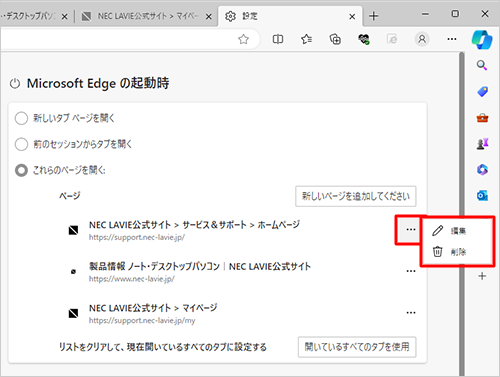Viewport: 500px width, 377px height.
Task: Click the www.nec-lavie.jp/ URL text
Action: click(x=132, y=279)
